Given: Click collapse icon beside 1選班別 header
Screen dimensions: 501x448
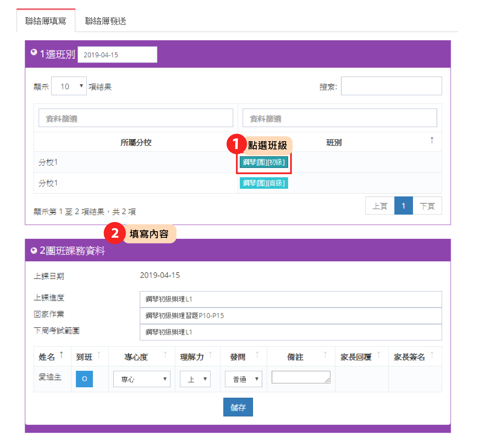Looking at the screenshot, I should (34, 52).
